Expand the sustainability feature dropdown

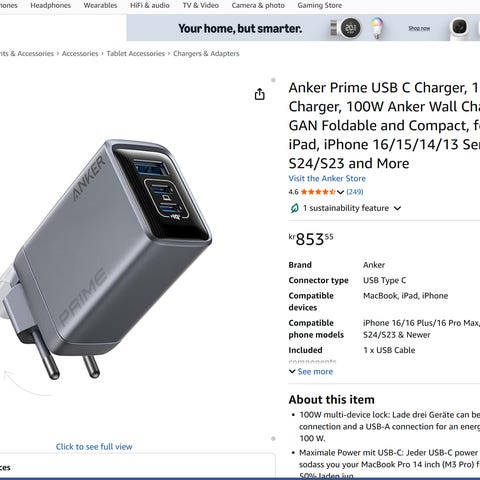[397, 208]
